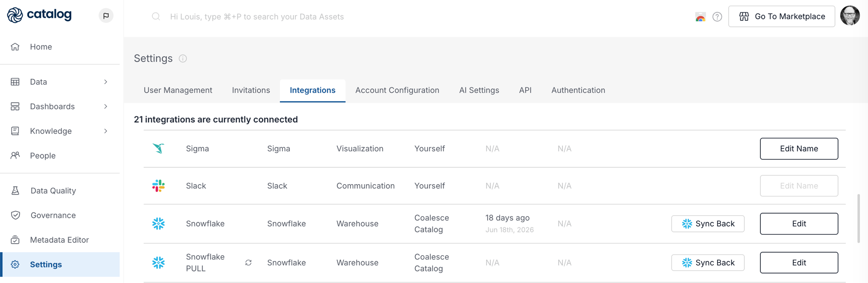The width and height of the screenshot is (868, 283).
Task: Open the help question mark icon
Action: point(717,17)
